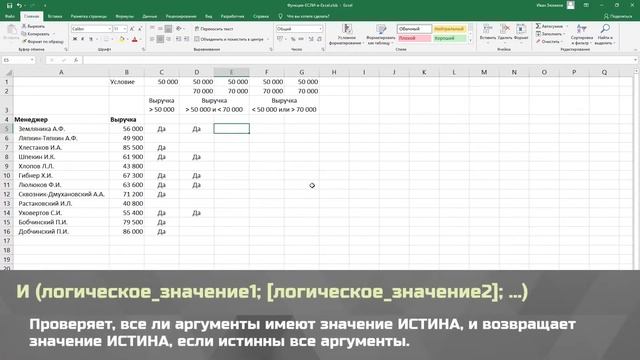Open Find and Select (Найти и выделить)
Viewport: 640px width, 360px height.
(x=605, y=34)
